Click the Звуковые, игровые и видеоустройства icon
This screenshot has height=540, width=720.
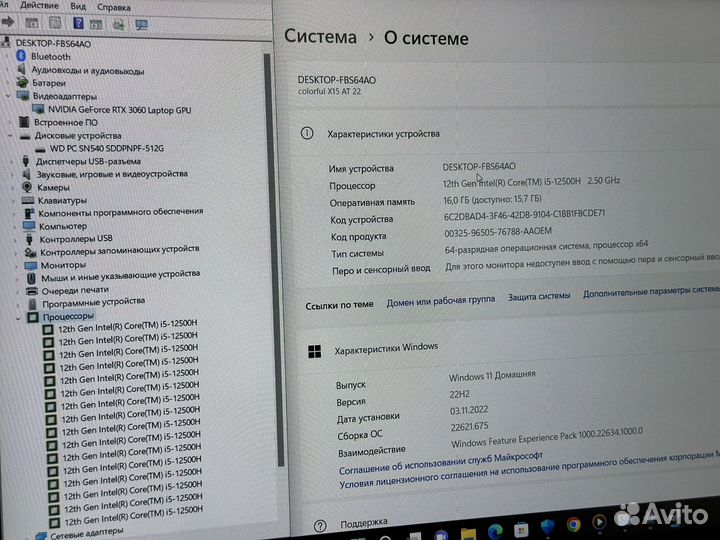point(26,174)
